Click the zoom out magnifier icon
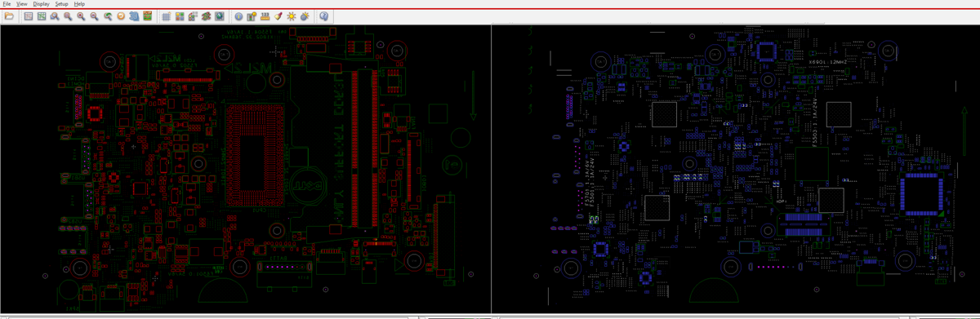The height and width of the screenshot is (319, 980). 94,16
